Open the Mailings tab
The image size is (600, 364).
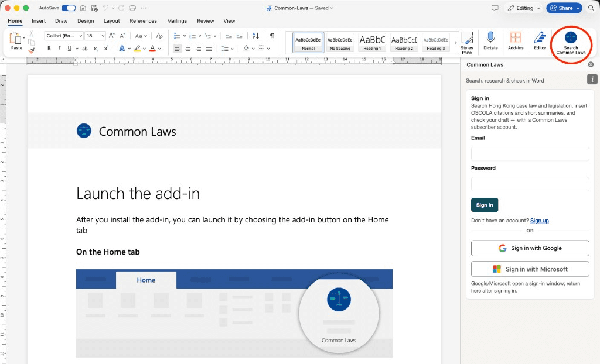coord(177,21)
